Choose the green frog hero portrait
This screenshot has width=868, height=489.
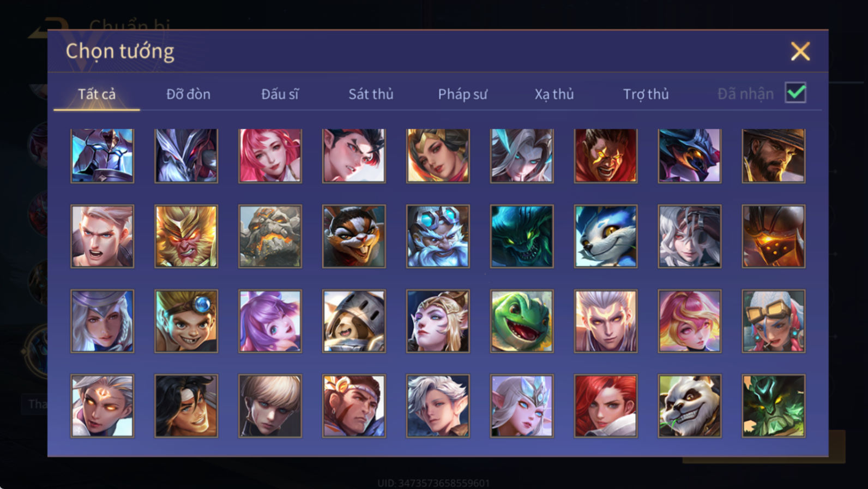coord(522,321)
